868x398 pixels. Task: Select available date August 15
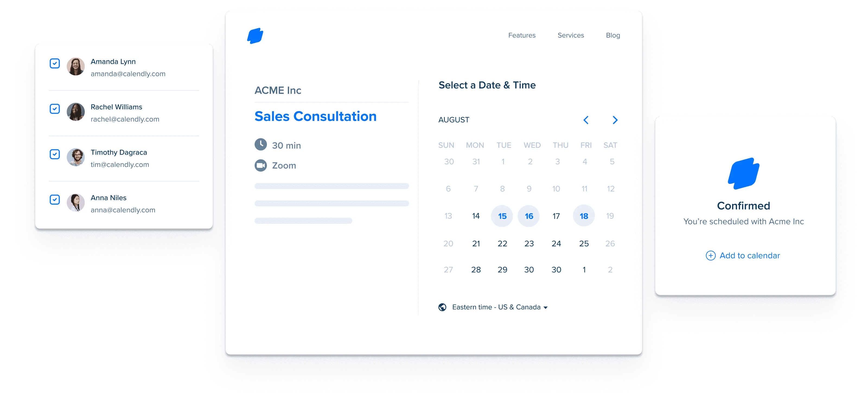point(502,215)
